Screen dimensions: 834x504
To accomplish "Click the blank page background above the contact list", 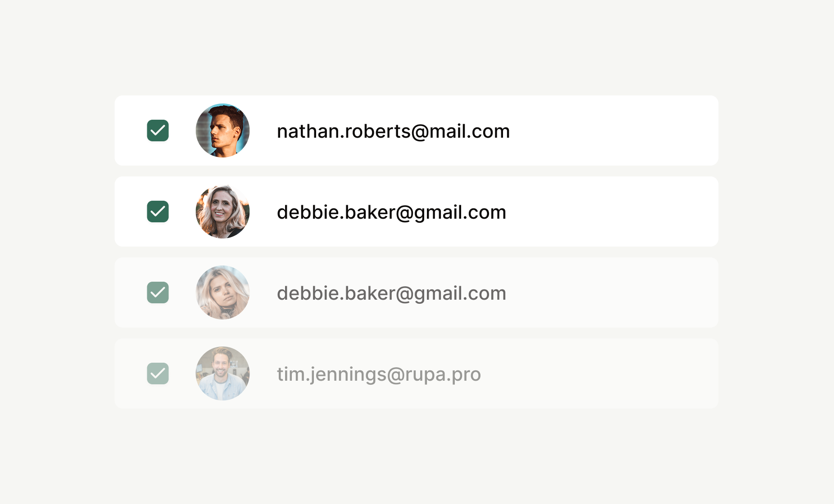I will coord(417,45).
